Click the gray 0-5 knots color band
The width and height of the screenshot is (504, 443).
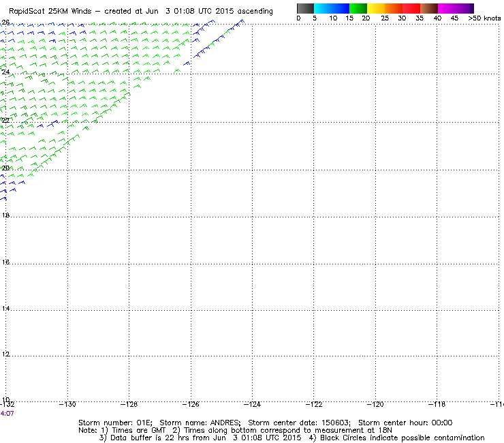point(305,8)
